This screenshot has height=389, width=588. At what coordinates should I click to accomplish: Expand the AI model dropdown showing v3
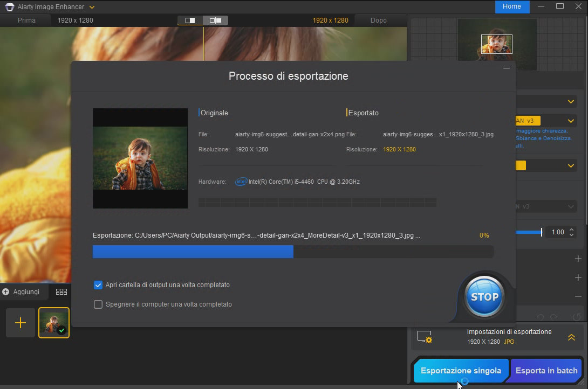(571, 121)
